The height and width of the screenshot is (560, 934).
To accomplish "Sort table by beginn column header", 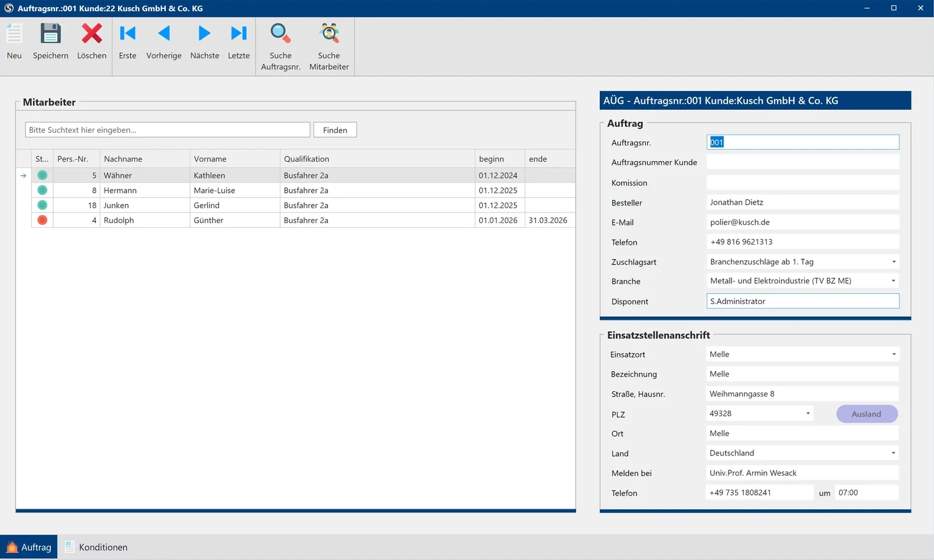I will (x=499, y=159).
